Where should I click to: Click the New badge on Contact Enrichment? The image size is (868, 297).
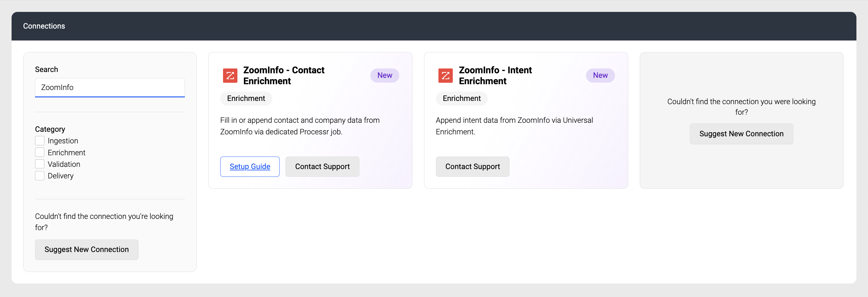[384, 76]
